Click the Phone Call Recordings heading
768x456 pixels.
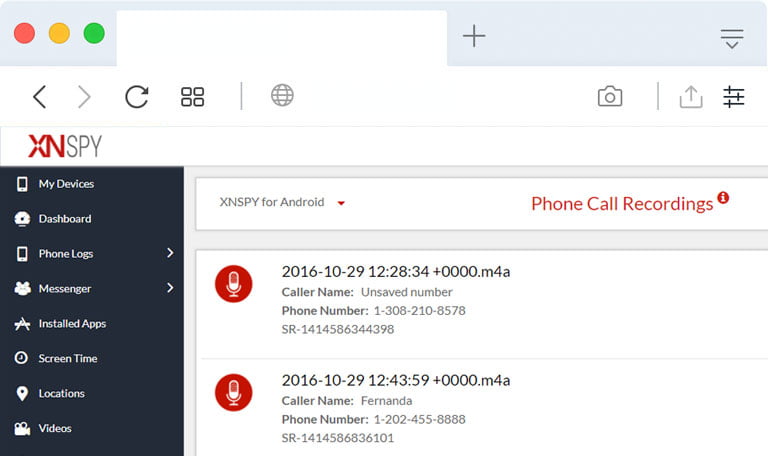coord(622,204)
